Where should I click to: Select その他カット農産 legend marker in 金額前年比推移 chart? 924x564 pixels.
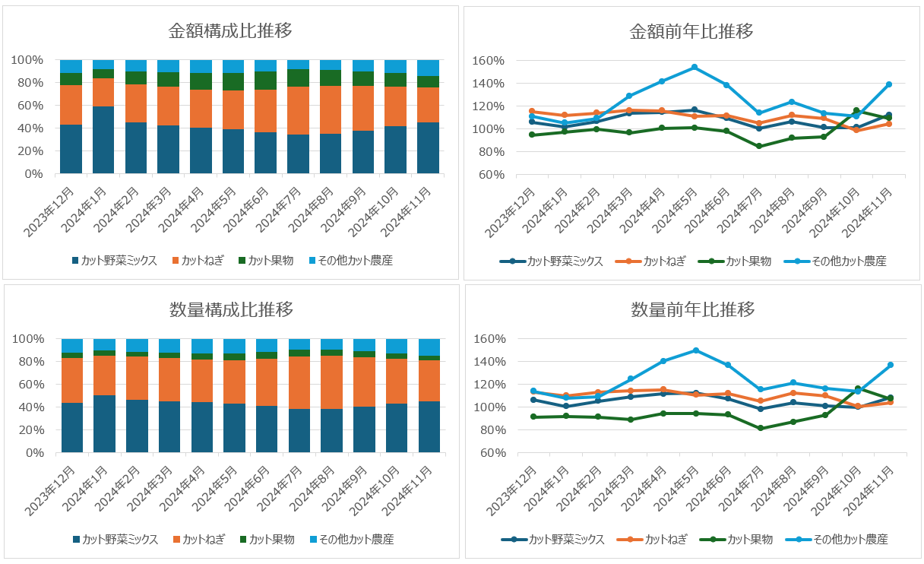point(797,261)
